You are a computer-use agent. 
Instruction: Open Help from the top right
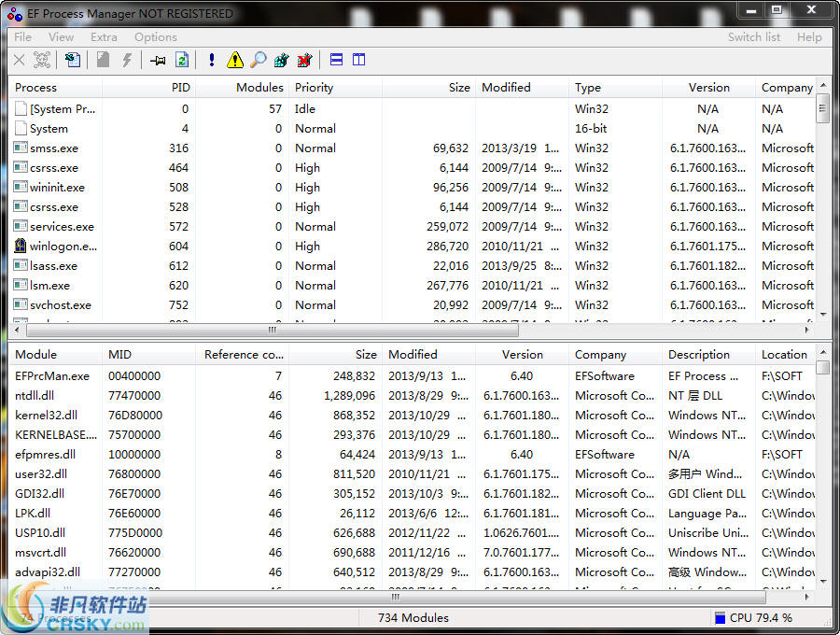pos(810,37)
